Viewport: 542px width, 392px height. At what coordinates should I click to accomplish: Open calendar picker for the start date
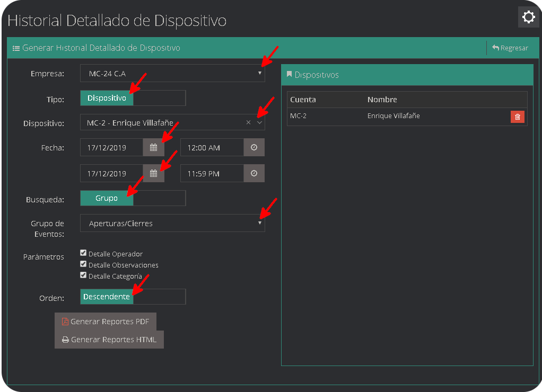[x=153, y=147]
